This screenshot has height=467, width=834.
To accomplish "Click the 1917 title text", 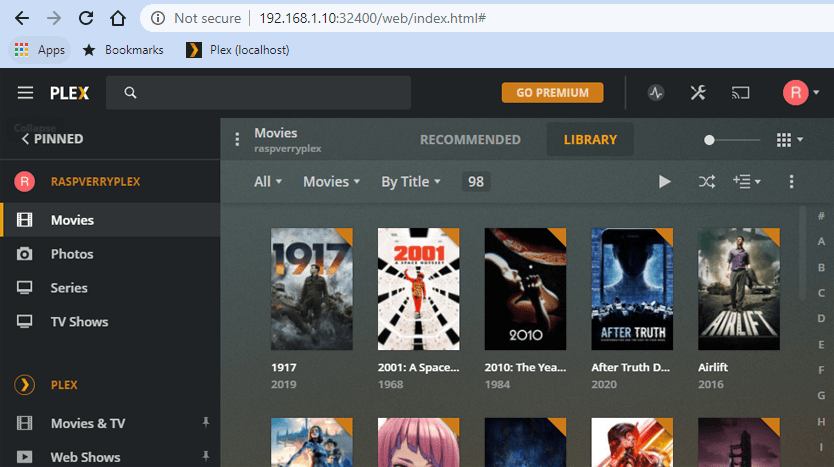I will point(284,368).
